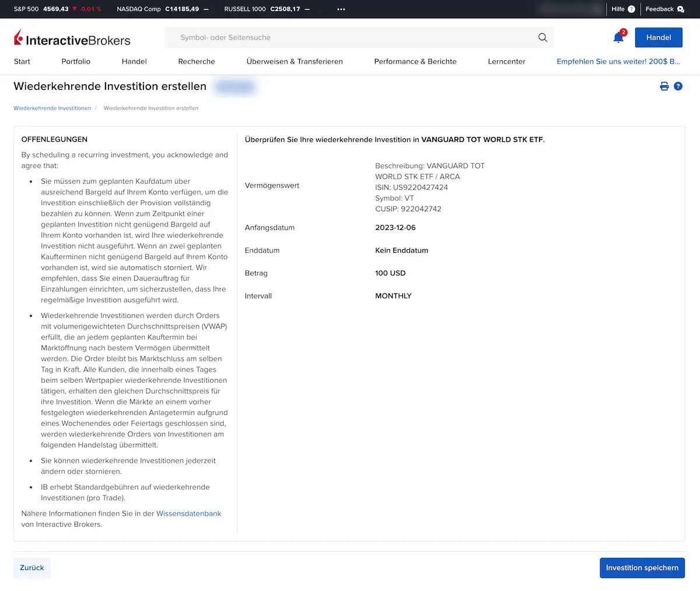Click the Vermögenswert label
Screen dimensions: 700x591
click(272, 186)
